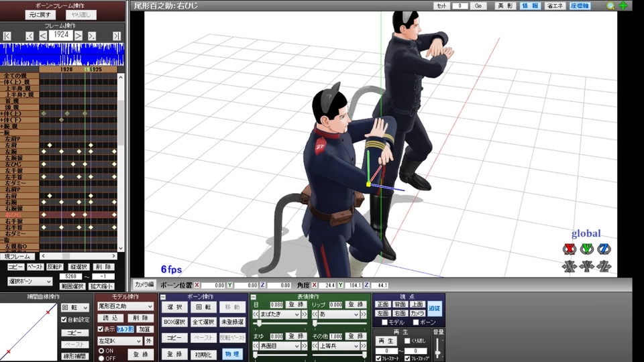Go to previous keyframe (.<) button
Viewport: 644px width, 362px height.
(x=29, y=36)
